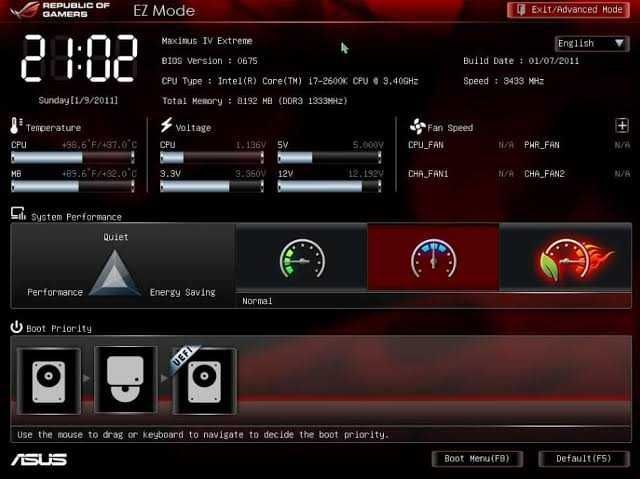640x479 pixels.
Task: Select the Normal blue gauge performance mode
Action: coord(433,257)
